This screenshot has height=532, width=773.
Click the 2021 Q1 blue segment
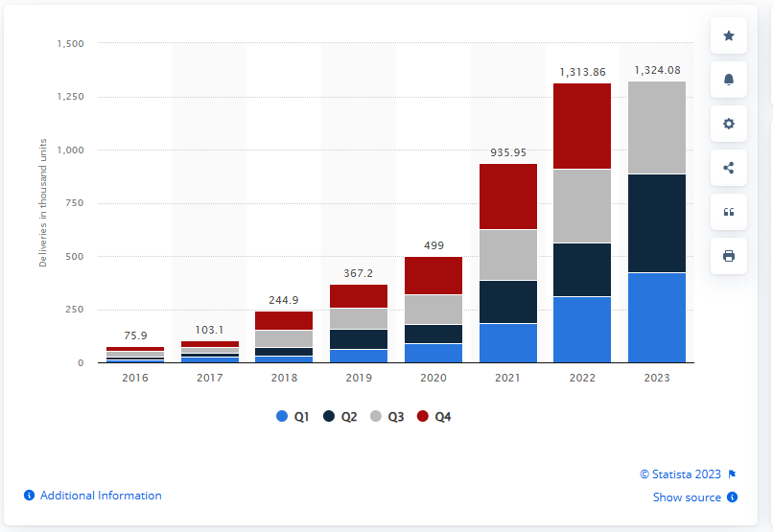(x=508, y=343)
